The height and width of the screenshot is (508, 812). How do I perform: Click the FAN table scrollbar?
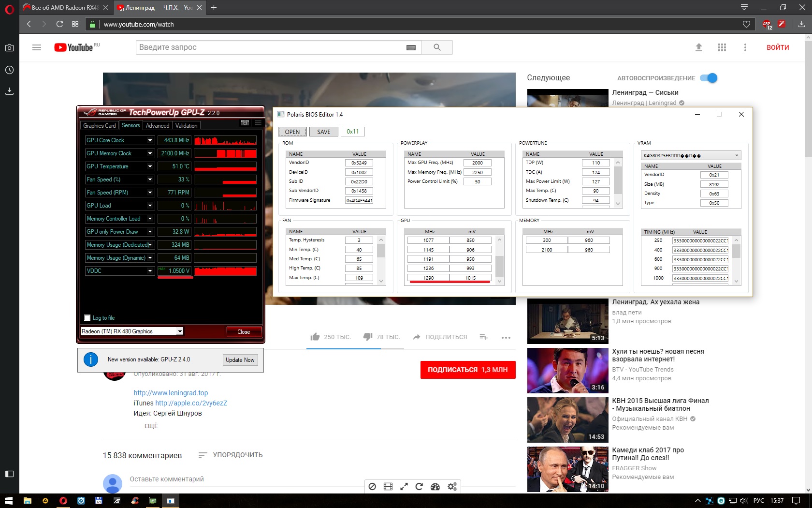tap(381, 259)
